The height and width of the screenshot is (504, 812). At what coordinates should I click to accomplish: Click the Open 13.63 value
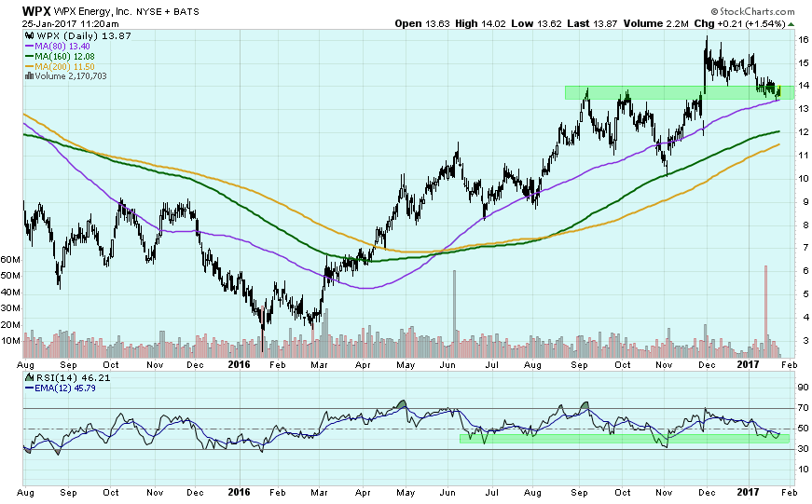(422, 24)
